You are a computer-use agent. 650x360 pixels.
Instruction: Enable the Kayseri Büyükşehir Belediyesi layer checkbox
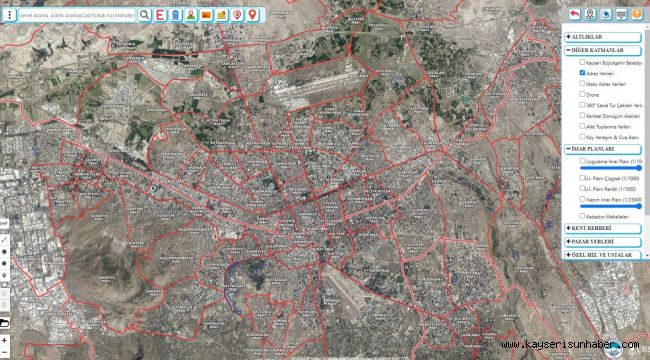[x=582, y=62]
